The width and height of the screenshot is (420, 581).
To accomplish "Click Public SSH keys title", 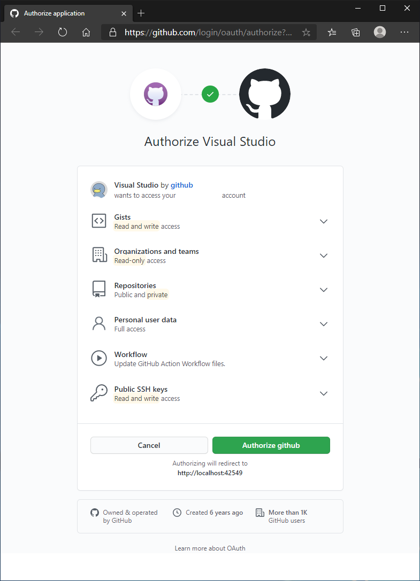I will pyautogui.click(x=141, y=389).
